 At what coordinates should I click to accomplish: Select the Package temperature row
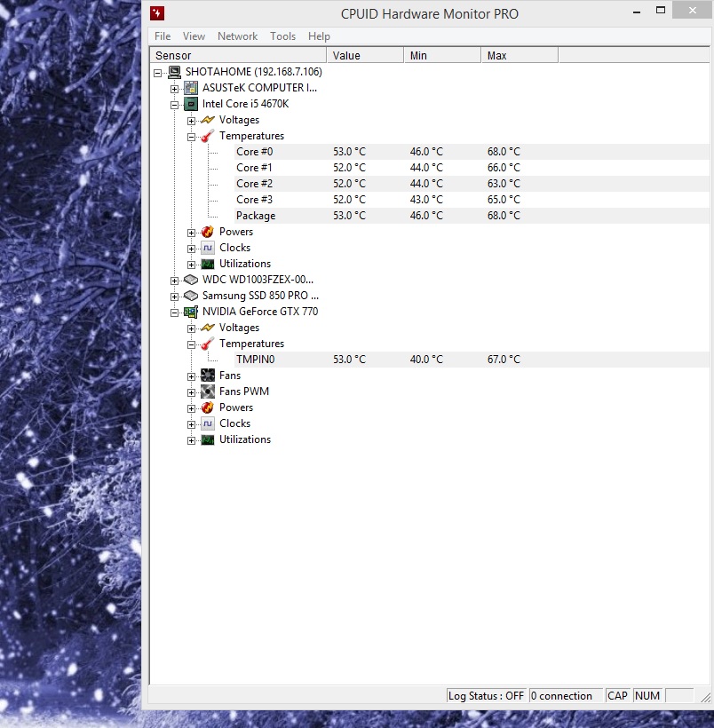[x=256, y=216]
